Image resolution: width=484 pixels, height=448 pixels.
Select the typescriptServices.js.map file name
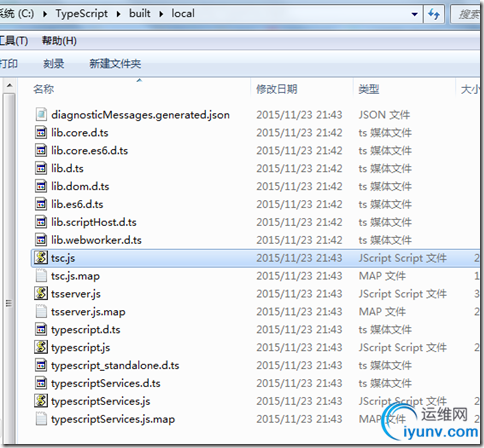coord(113,419)
